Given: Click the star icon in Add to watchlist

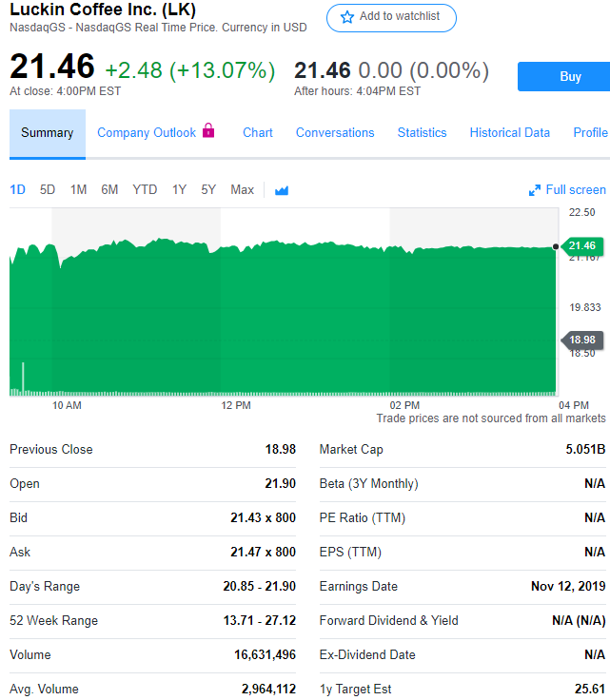Looking at the screenshot, I should click(347, 17).
